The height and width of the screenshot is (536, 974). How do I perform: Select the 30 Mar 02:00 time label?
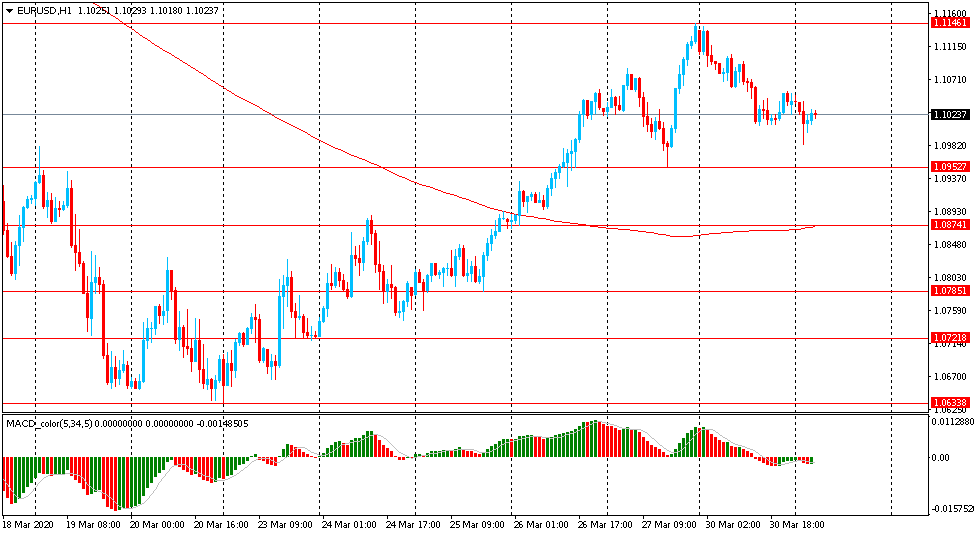pyautogui.click(x=734, y=525)
